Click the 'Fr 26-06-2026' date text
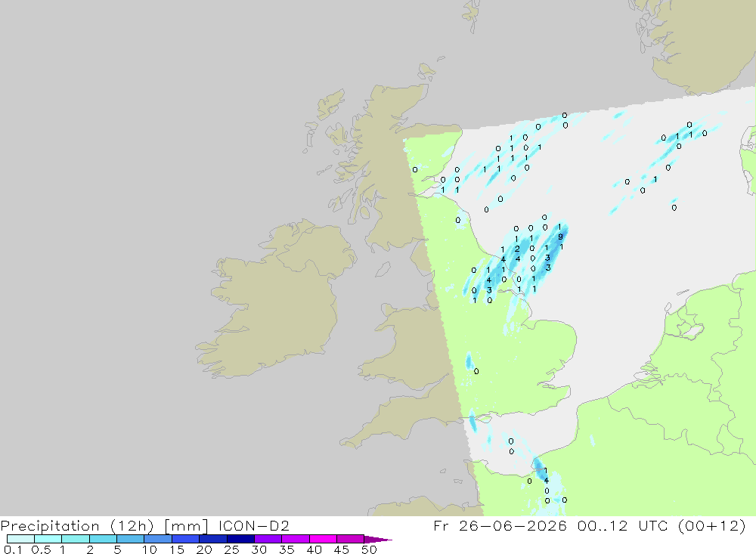The width and height of the screenshot is (756, 554). pos(500,525)
